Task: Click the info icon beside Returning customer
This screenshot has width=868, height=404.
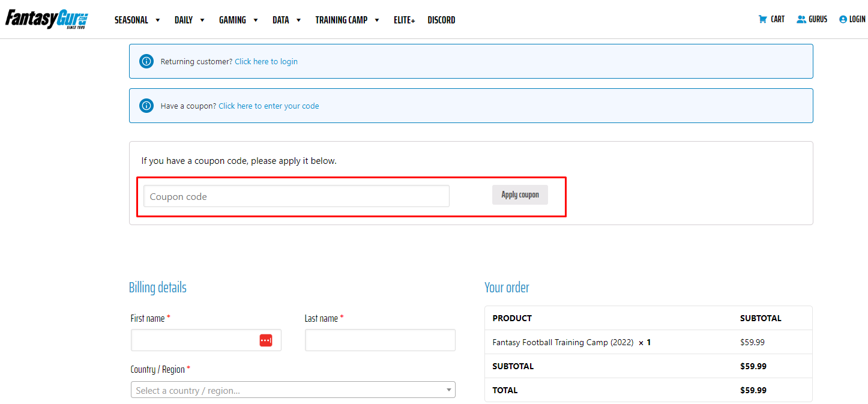Action: point(146,61)
